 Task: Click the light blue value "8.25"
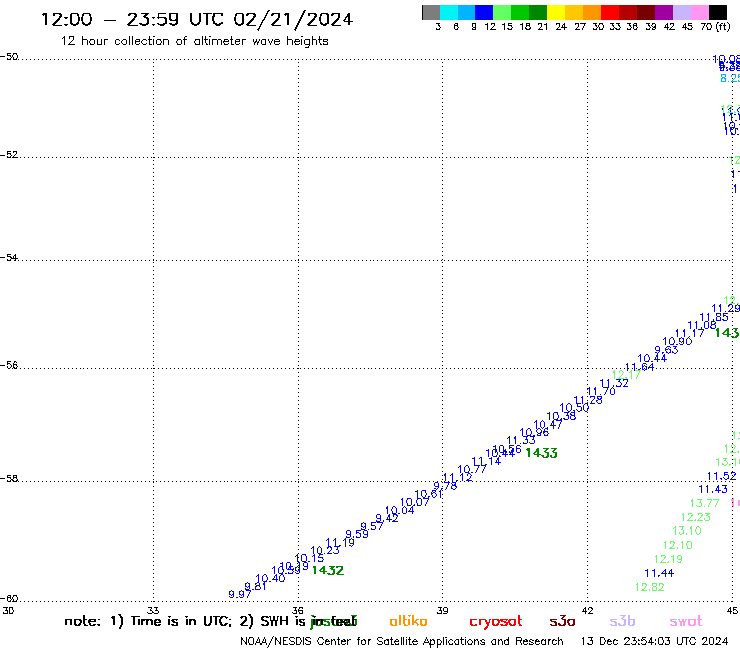(730, 78)
